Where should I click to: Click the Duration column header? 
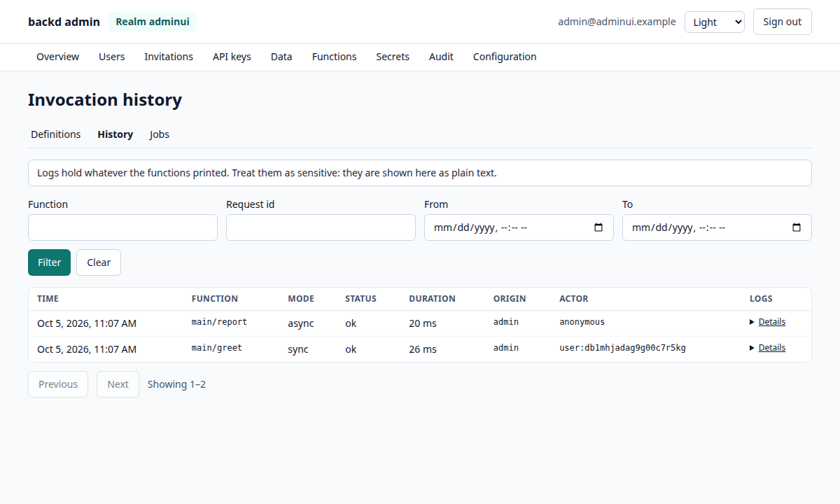click(432, 299)
